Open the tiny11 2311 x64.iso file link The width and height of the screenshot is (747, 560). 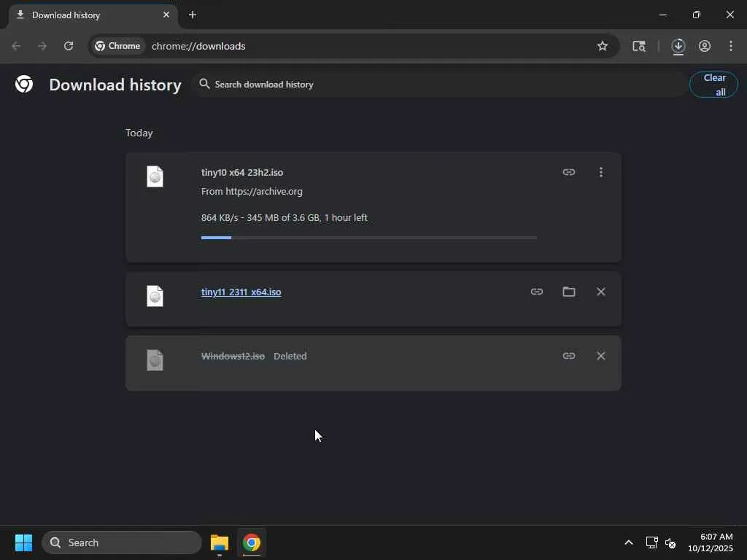point(241,292)
